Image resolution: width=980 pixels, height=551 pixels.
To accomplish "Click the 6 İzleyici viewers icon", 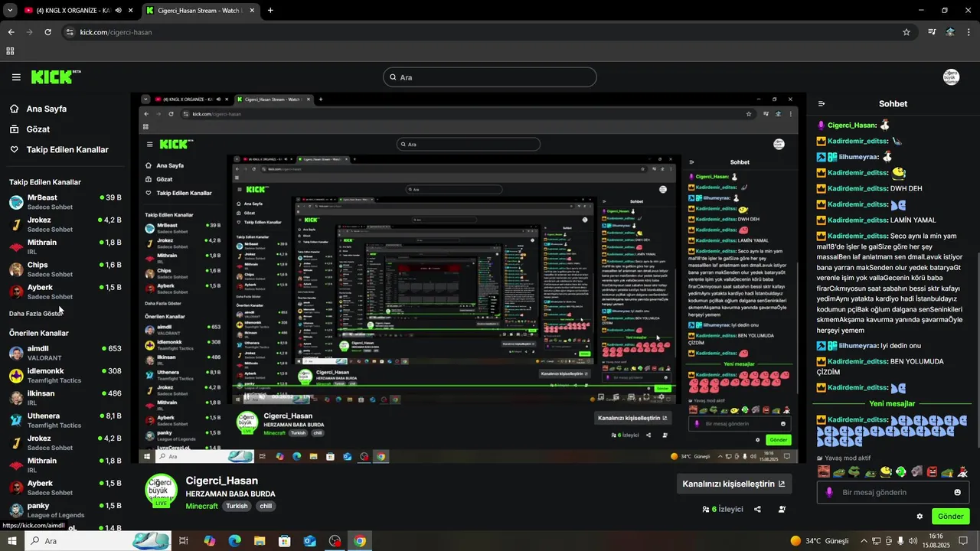I will pos(706,509).
